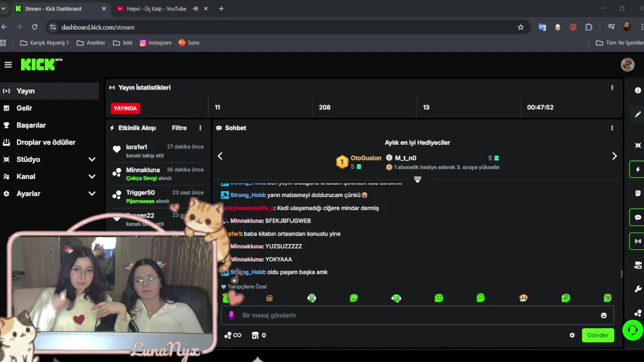This screenshot has height=362, width=644.
Task: Toggle the lightning activity feed panel button
Action: point(637,169)
